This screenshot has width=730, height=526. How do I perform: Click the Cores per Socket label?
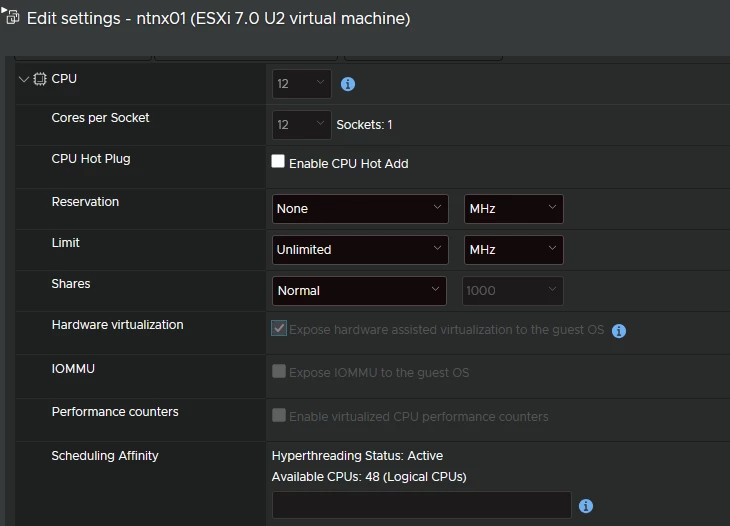pos(101,118)
